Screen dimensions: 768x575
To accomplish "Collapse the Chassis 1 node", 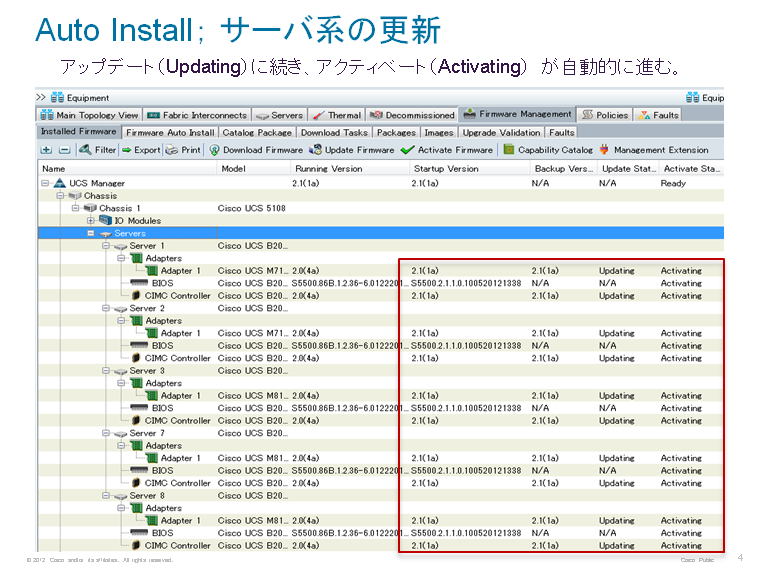I will click(76, 208).
